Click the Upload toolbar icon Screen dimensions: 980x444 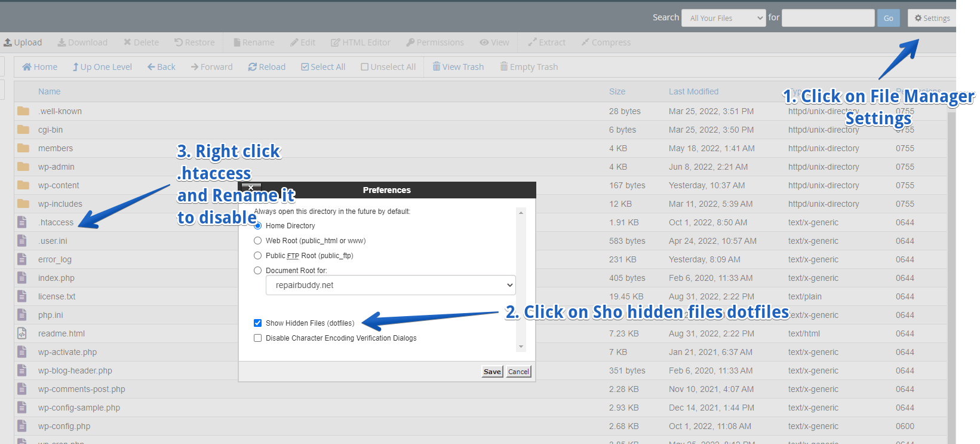click(x=8, y=42)
